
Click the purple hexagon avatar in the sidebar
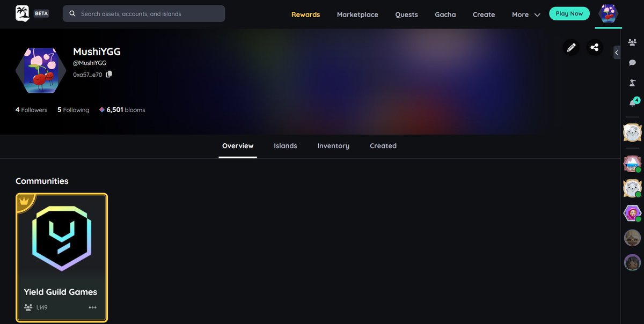pos(632,213)
